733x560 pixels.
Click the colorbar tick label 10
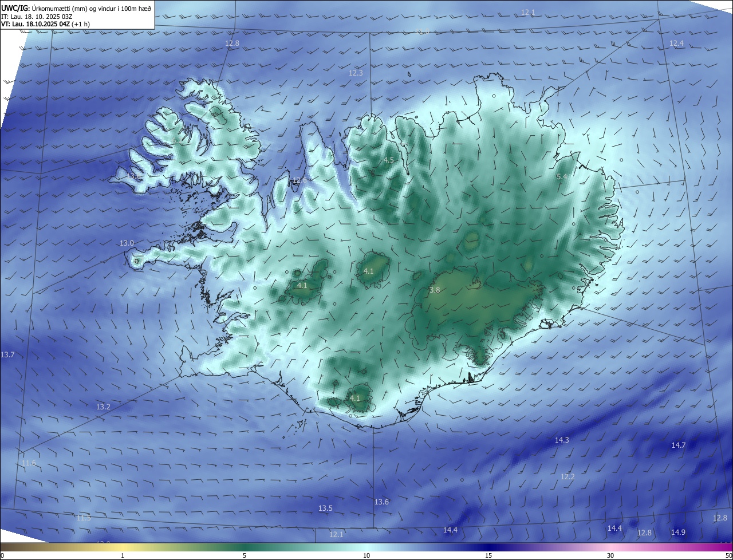(366, 555)
